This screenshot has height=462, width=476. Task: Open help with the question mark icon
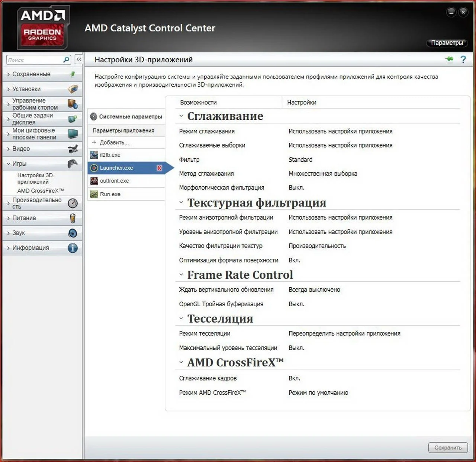point(463,59)
